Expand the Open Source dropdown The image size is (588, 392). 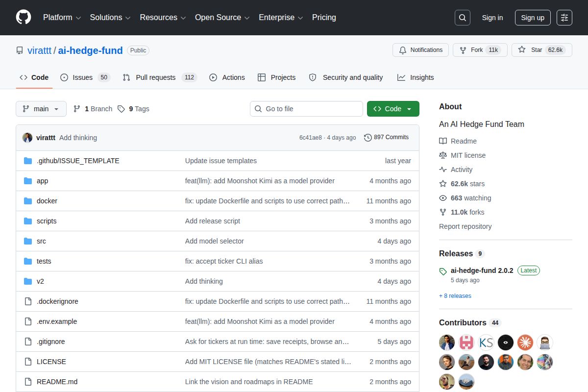coord(222,18)
